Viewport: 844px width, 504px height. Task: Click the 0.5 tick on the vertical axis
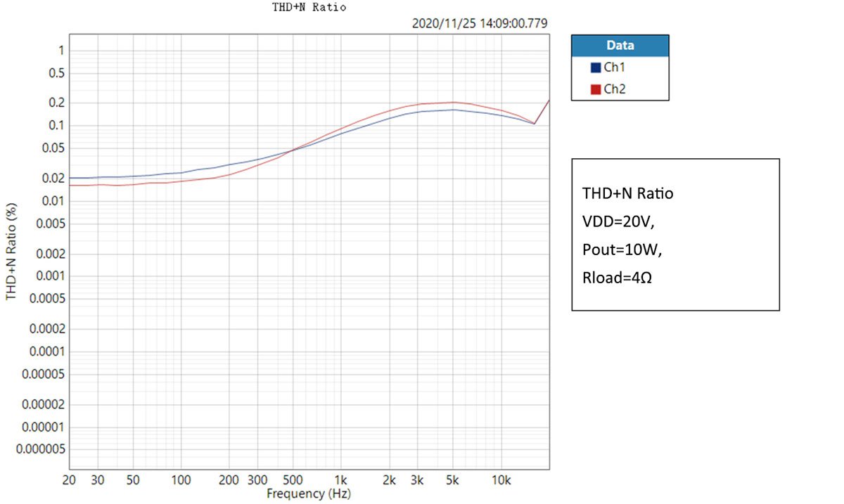pyautogui.click(x=57, y=73)
